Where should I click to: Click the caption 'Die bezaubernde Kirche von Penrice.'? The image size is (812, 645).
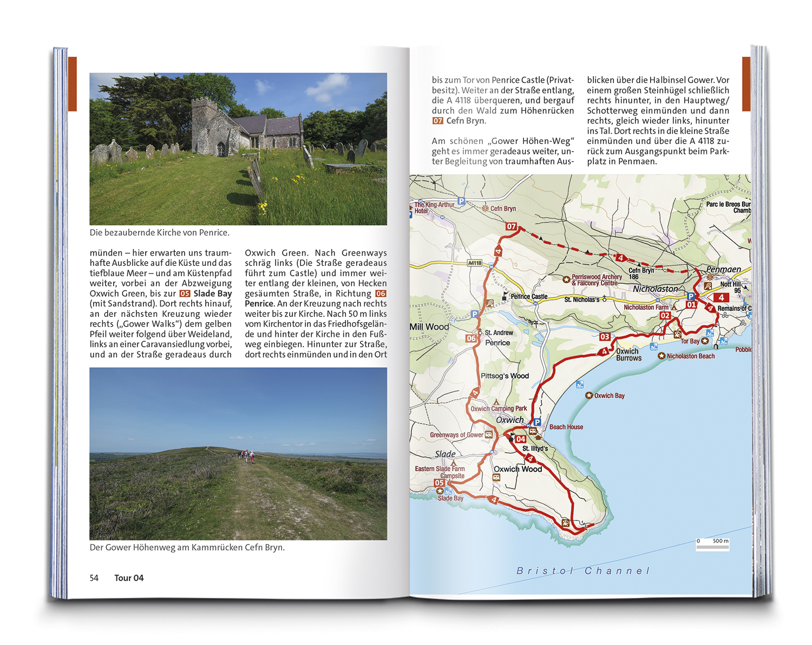[x=160, y=232]
